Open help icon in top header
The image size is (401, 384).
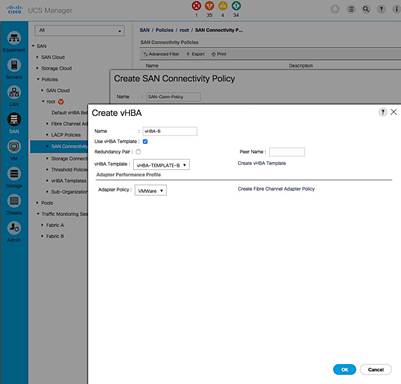[381, 9]
